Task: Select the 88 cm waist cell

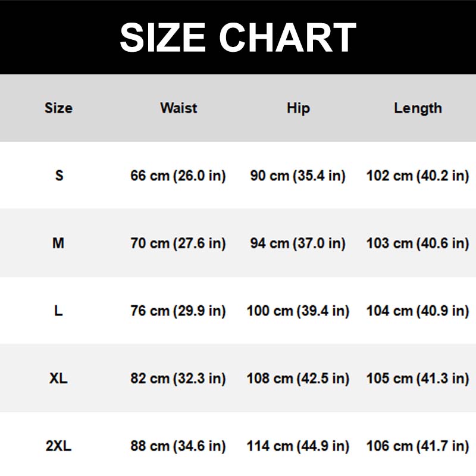Action: click(178, 446)
